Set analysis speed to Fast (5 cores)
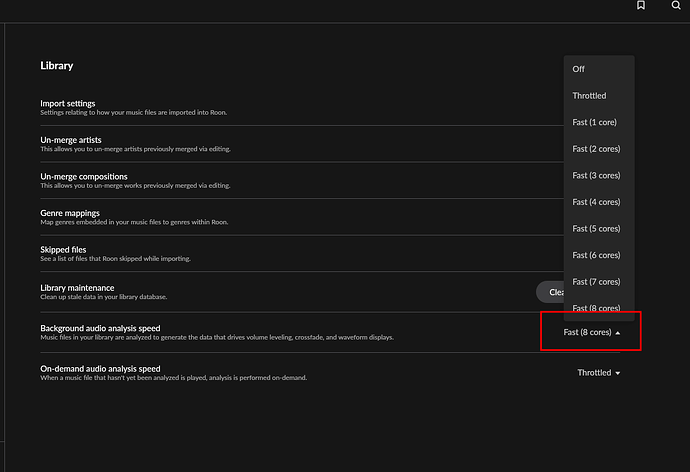This screenshot has height=472, width=690. [x=596, y=229]
